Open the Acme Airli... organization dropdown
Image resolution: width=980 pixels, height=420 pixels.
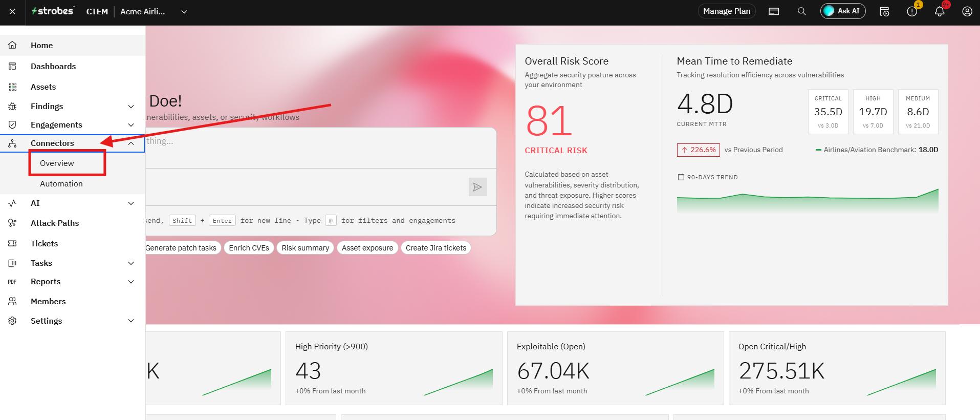[x=154, y=11]
